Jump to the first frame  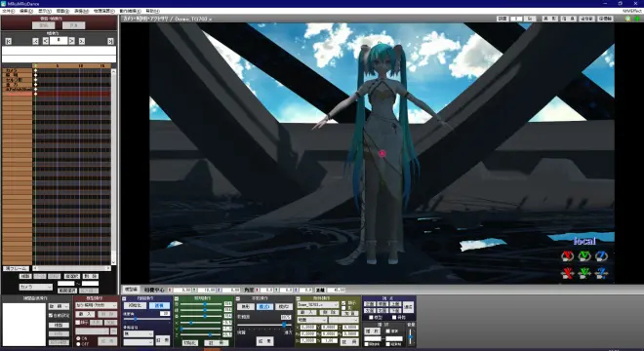click(8, 41)
